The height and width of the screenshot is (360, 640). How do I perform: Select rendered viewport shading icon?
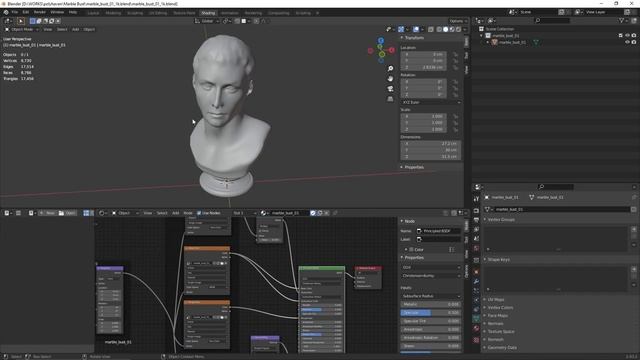click(458, 29)
